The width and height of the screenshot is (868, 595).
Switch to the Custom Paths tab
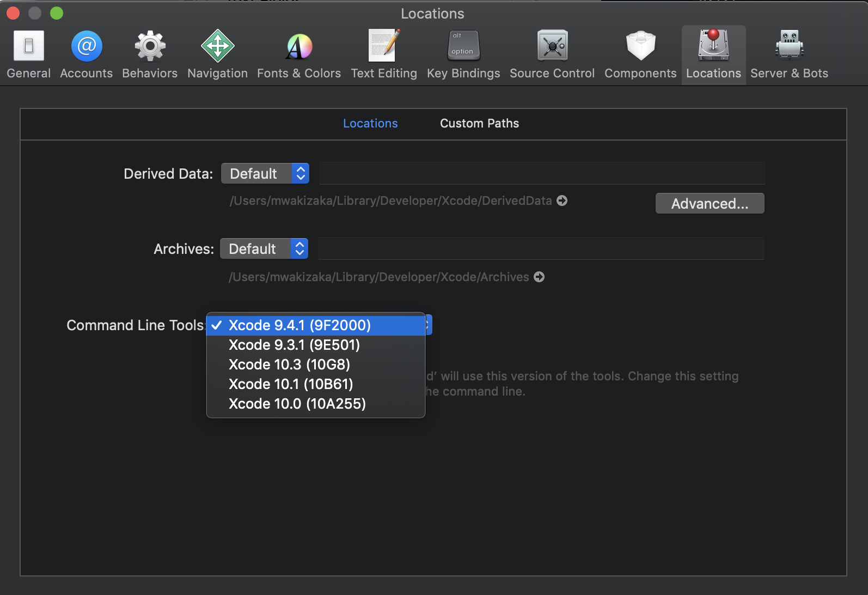pos(479,123)
